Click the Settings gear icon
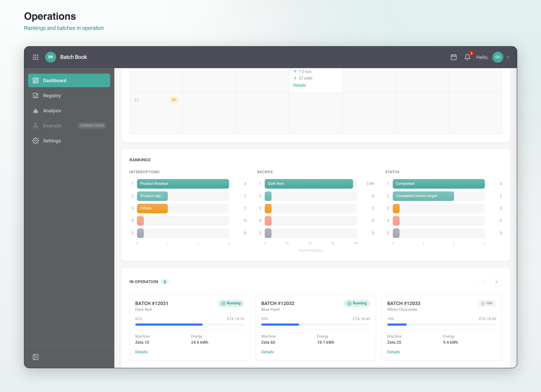Screen dimensions: 541x392 (x=36, y=141)
